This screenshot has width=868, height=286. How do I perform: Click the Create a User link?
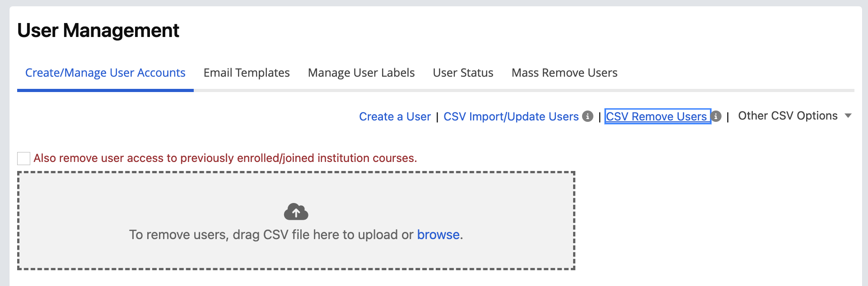[395, 116]
